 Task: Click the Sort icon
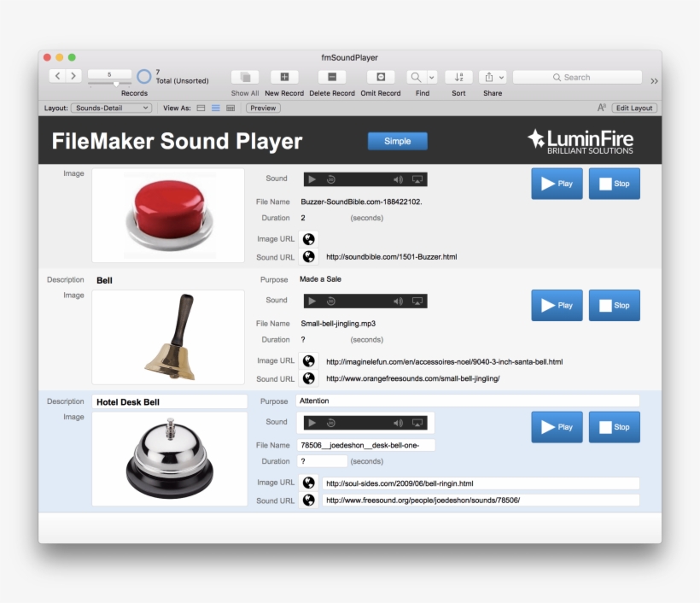pos(458,77)
